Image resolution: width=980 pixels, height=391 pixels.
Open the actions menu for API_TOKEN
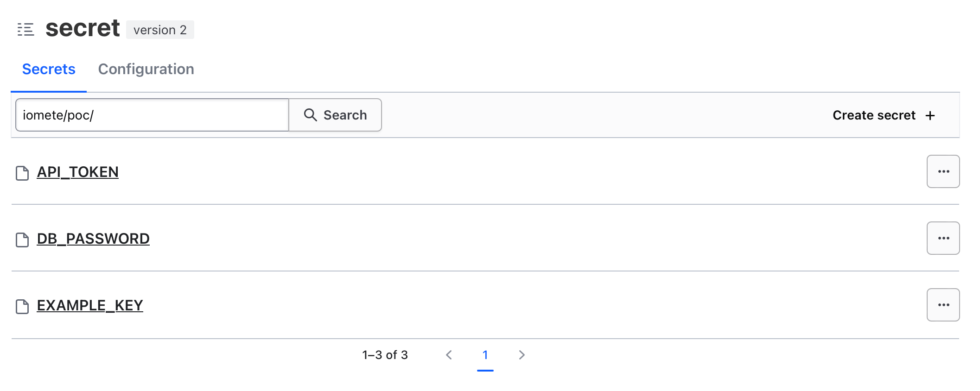pyautogui.click(x=943, y=171)
